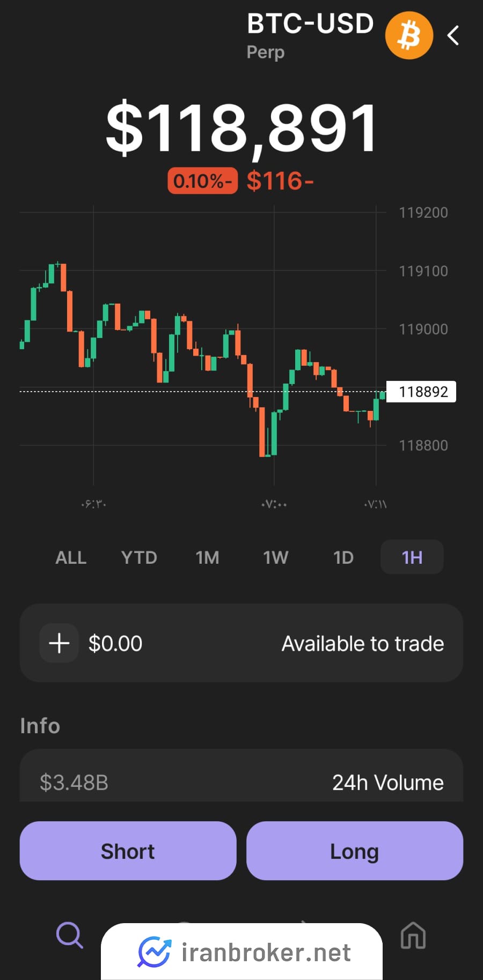Switch chart to YTD range
The image size is (483, 980).
pos(139,557)
